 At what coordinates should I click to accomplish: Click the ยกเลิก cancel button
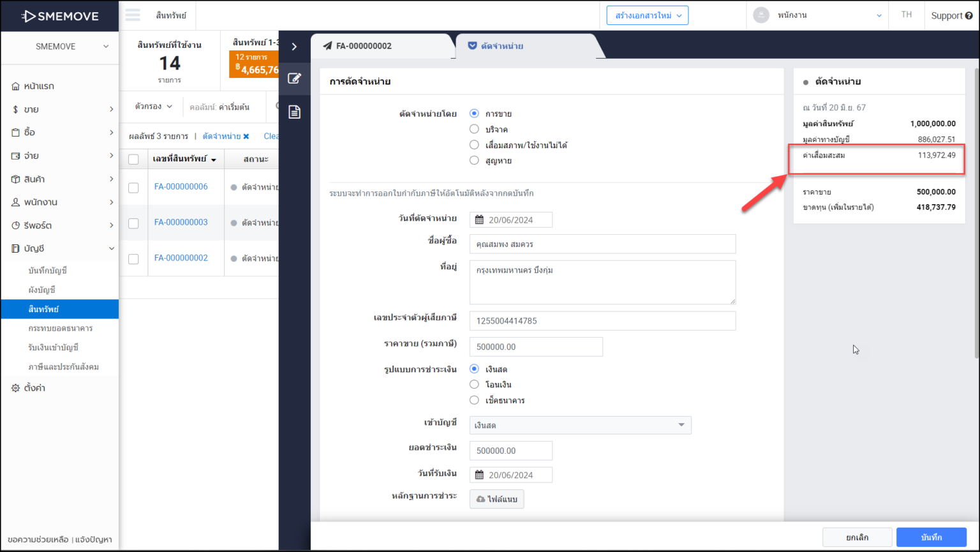[x=857, y=537]
